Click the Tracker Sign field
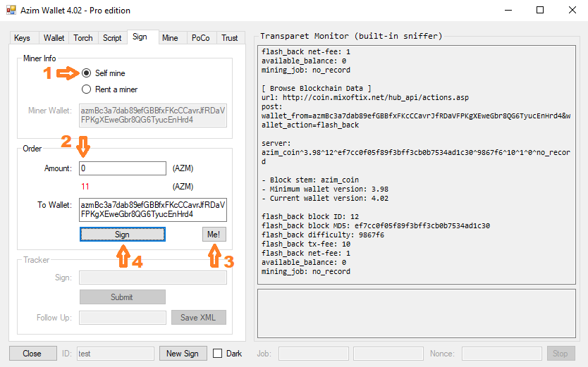Viewport: 588px width, 367px height. click(x=153, y=278)
